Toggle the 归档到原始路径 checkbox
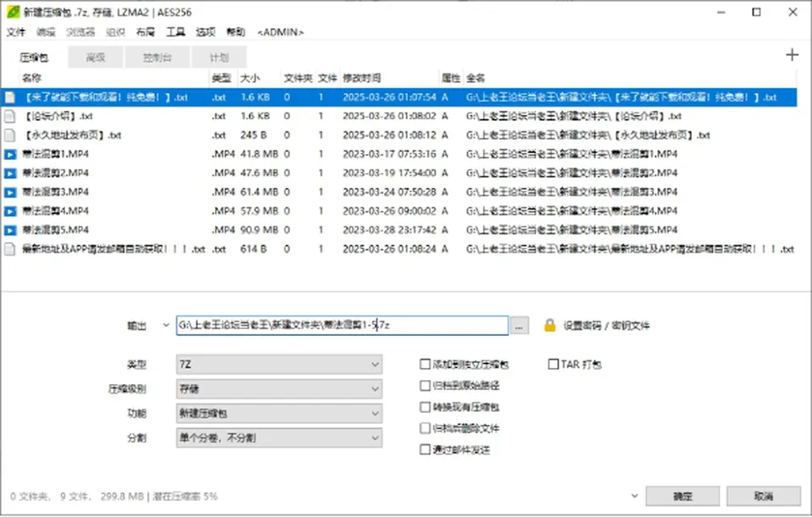Screen dimensions: 812x517 425,385
